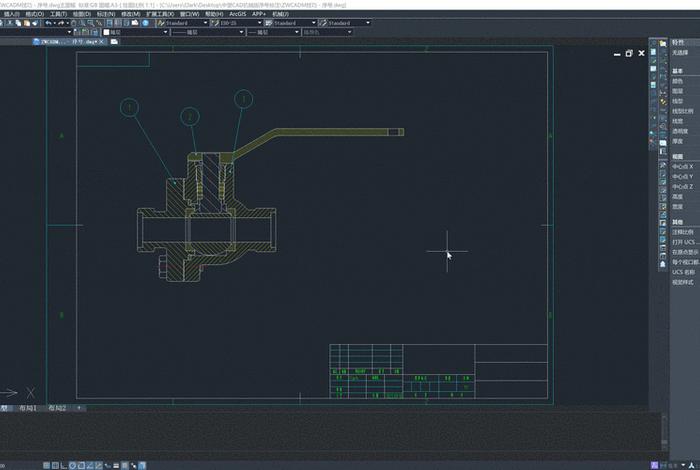
Task: Toggle object snap in status bar
Action: 81,466
